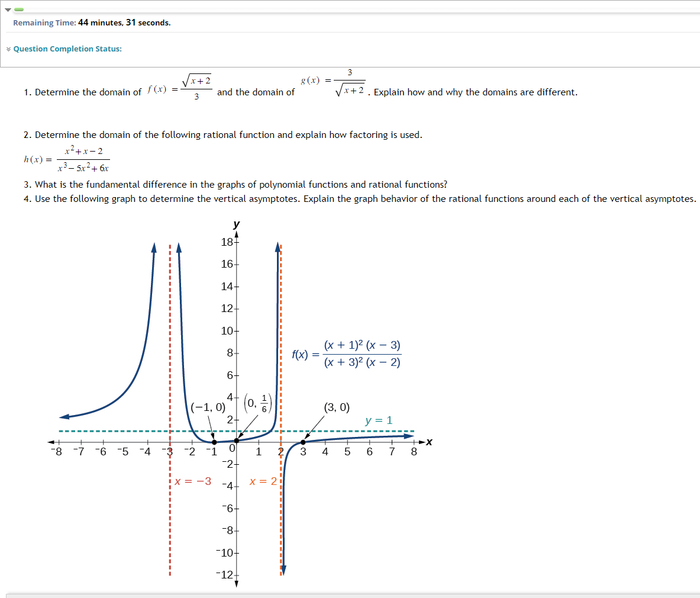Click the h(x) rational function in question 2
Viewport: 700px width, 598px height.
66,159
